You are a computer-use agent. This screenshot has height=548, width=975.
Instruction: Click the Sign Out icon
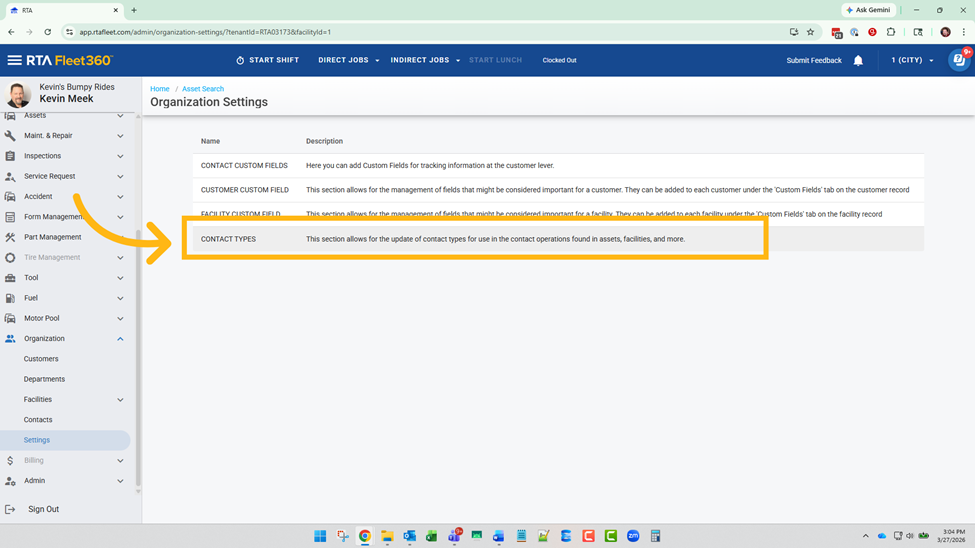click(11, 509)
